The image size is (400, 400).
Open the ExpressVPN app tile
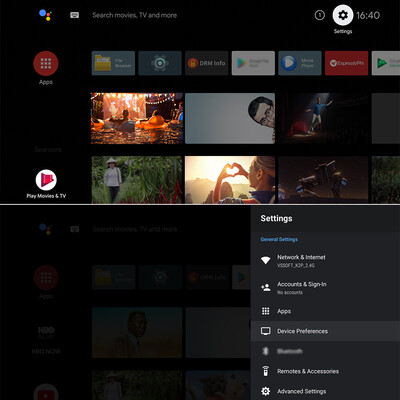tap(346, 63)
